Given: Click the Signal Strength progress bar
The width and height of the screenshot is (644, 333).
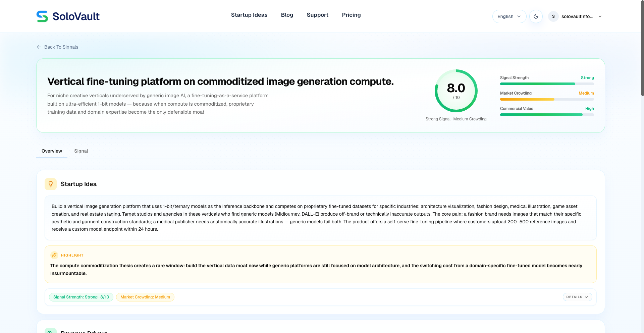Looking at the screenshot, I should [547, 84].
